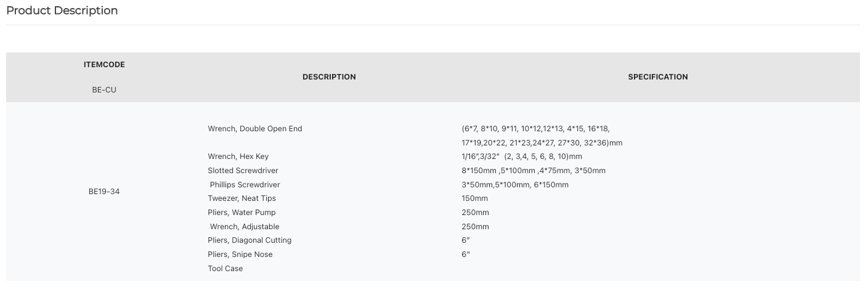Select the SPECIFICATION column header
The image size is (868, 289).
click(658, 77)
